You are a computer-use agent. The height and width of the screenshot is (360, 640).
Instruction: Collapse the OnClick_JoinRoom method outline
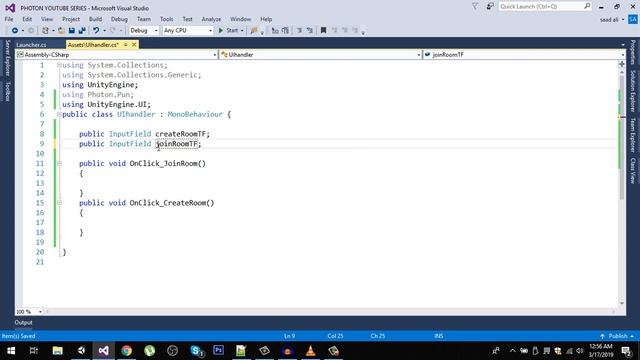click(60, 164)
